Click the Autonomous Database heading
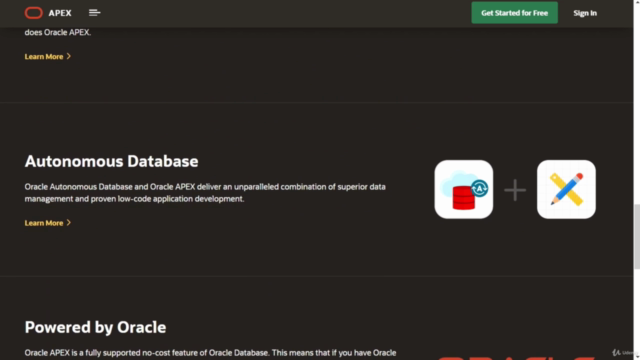640x360 pixels. (x=111, y=161)
